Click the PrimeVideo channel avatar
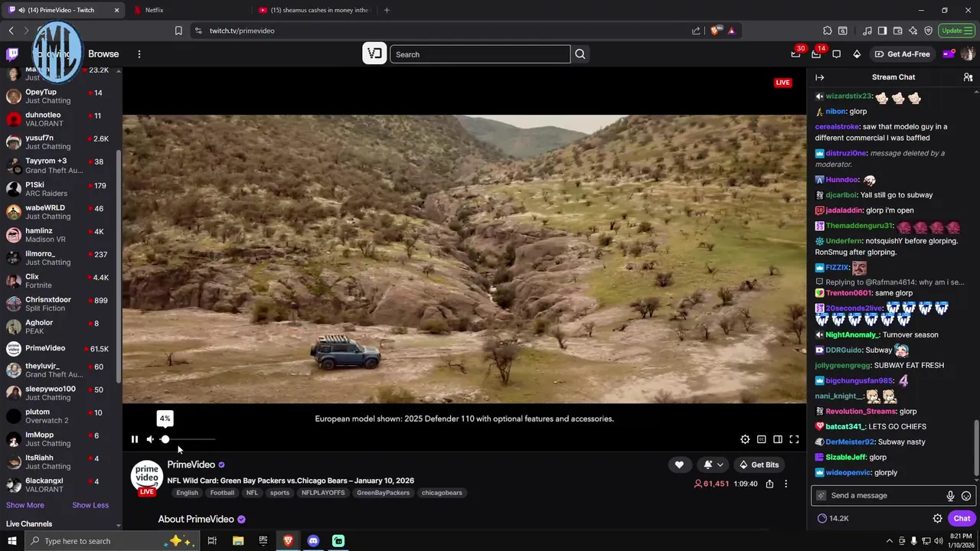 pyautogui.click(x=147, y=476)
